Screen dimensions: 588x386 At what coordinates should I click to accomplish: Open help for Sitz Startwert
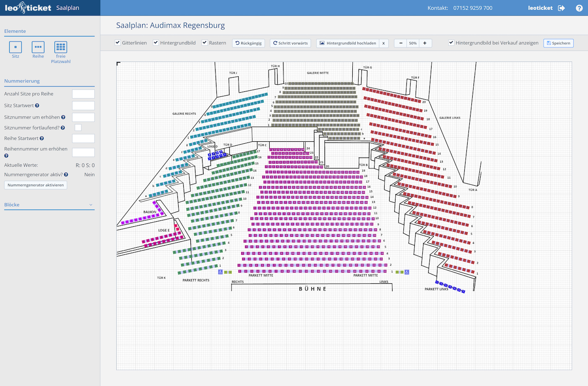point(37,106)
